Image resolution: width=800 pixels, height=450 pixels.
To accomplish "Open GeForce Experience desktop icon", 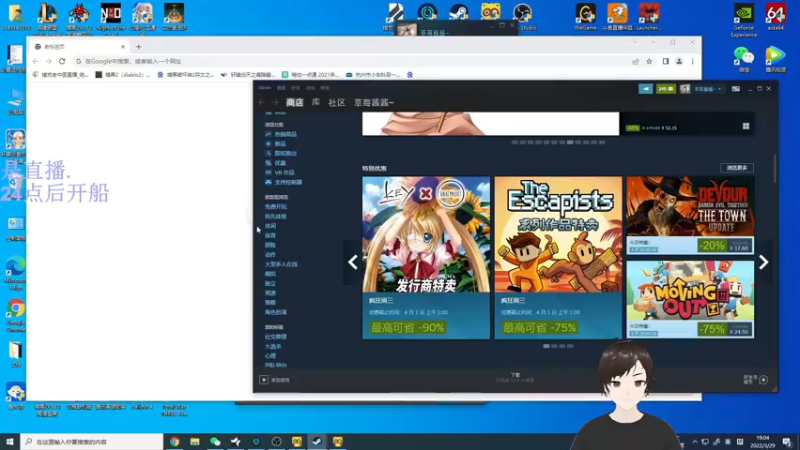I will [x=743, y=20].
